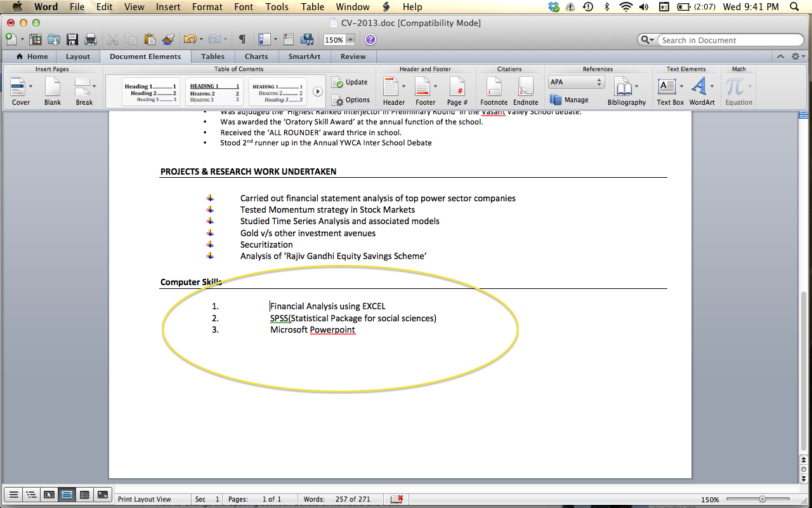Open the Tables ribbon tab
Screen dimensions: 812x508
click(213, 57)
